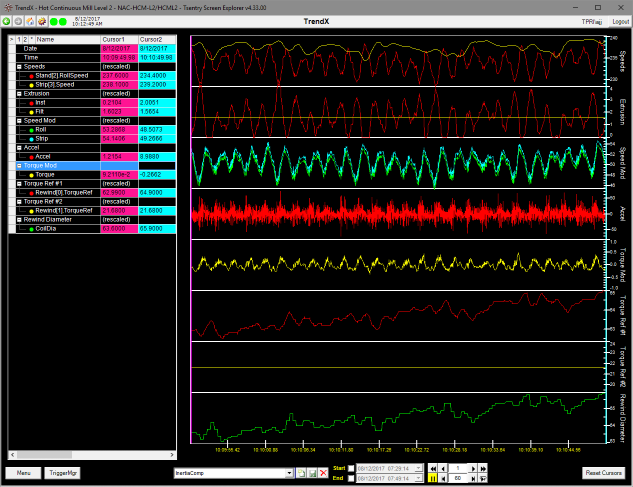The image size is (633, 487).
Task: Collapse the Accel group
Action: click(19, 148)
